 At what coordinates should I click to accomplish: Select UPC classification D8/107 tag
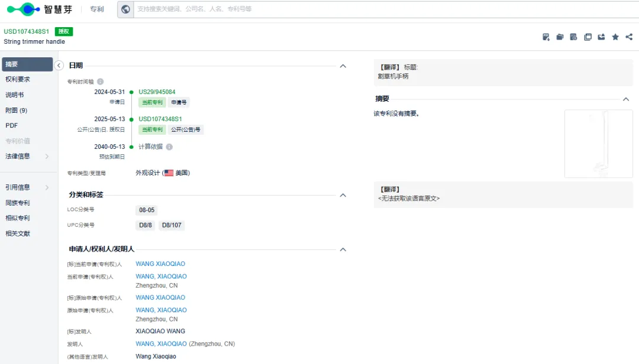point(172,225)
